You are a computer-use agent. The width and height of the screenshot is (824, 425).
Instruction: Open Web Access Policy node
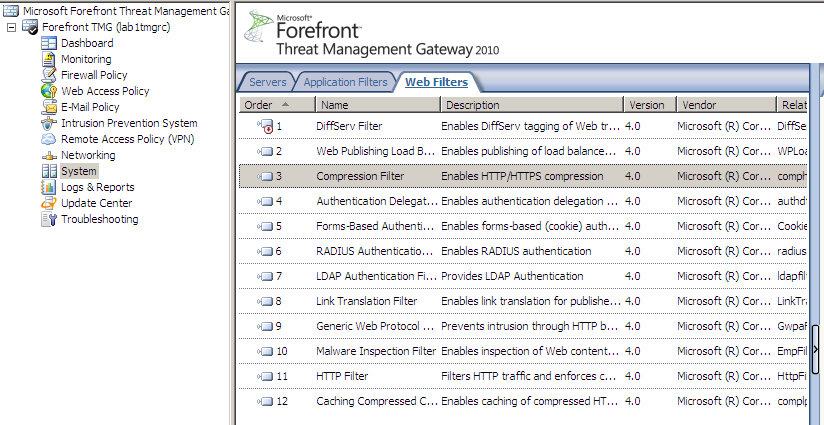[105, 91]
